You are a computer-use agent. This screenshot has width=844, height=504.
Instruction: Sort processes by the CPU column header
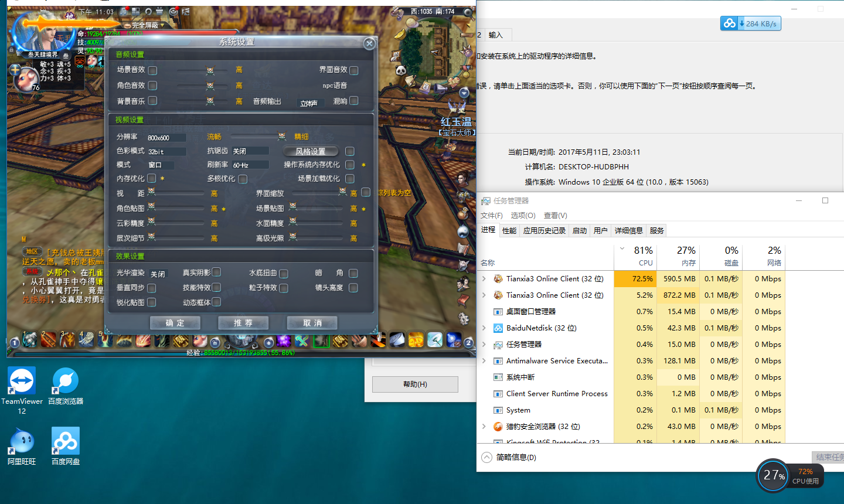[635, 256]
